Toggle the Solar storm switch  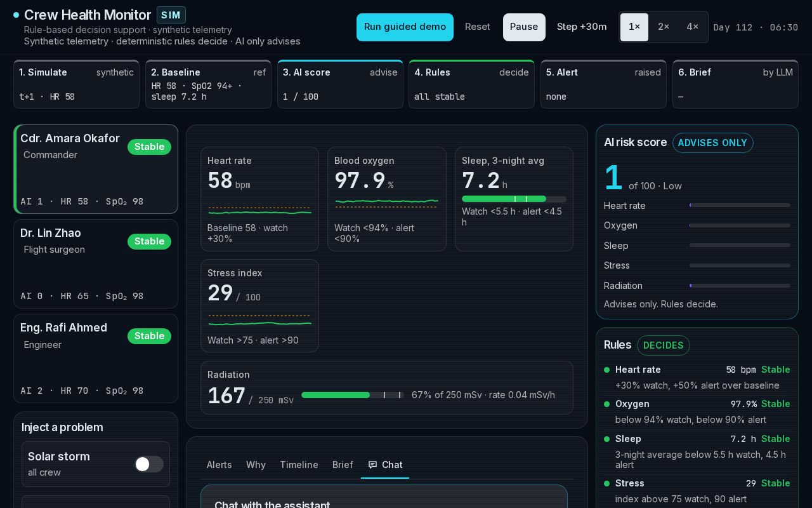[149, 464]
